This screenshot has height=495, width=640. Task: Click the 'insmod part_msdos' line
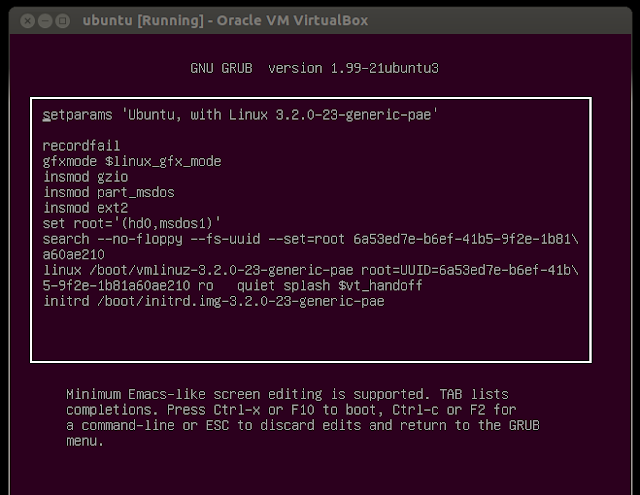point(109,192)
